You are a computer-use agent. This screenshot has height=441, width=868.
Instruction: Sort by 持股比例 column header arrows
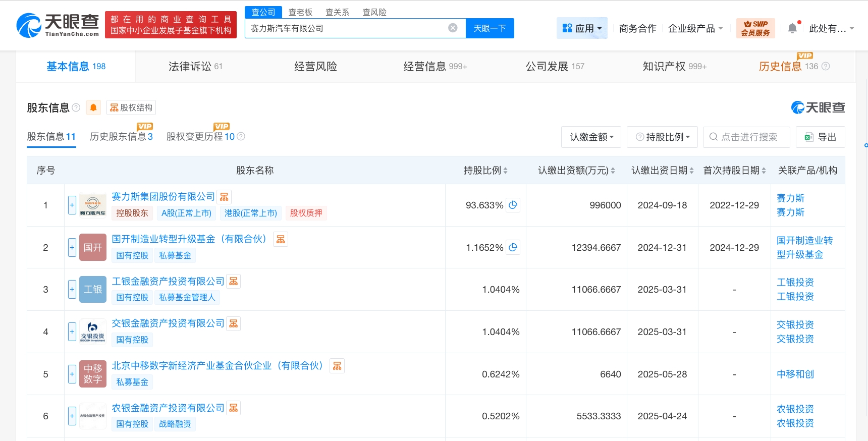505,171
